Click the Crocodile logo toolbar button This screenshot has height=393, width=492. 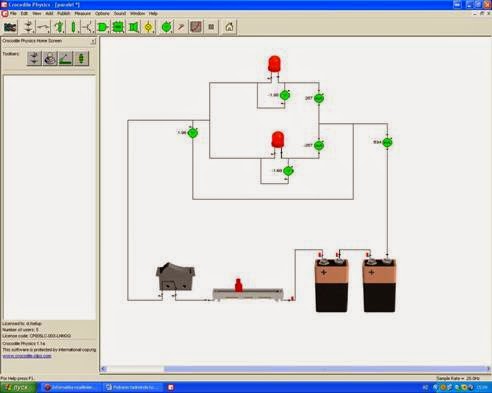click(x=10, y=27)
